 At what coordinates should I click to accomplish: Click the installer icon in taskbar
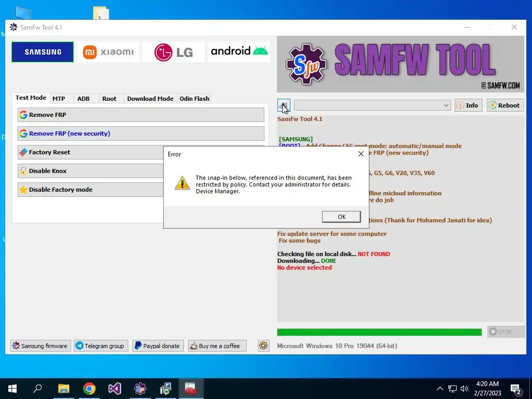[x=166, y=389]
